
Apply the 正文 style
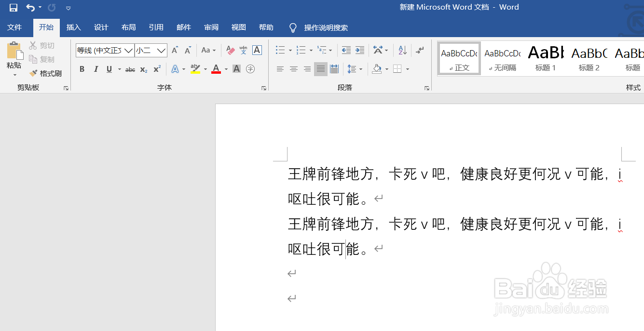(459, 58)
